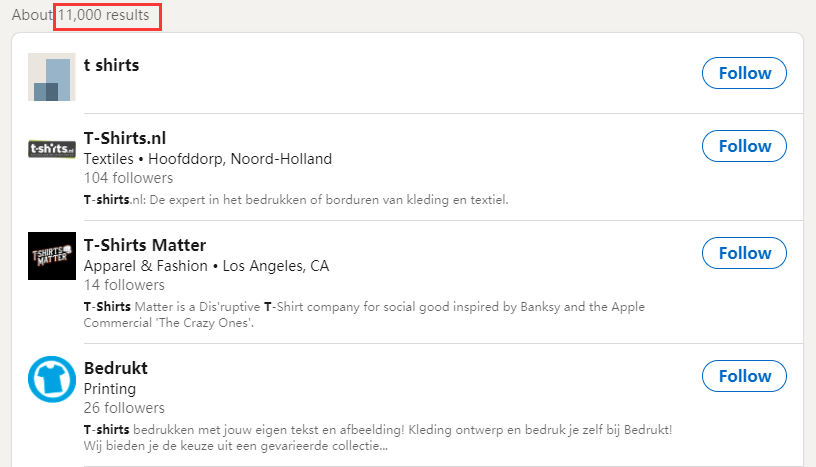Open the t shirts company title
816x467 pixels.
[111, 65]
